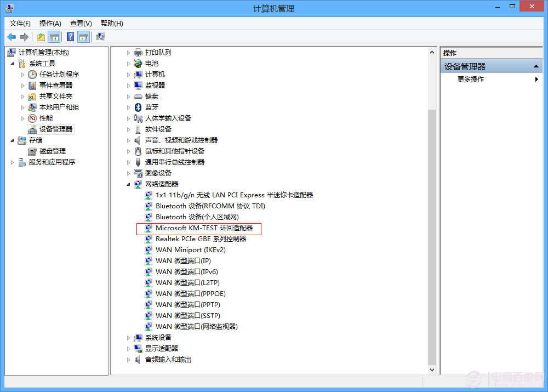Click the device list scrollbar down arrow
548x392 pixels.
[432, 370]
